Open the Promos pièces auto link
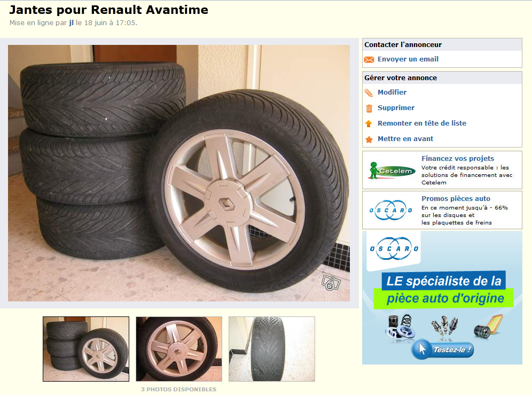 click(456, 198)
